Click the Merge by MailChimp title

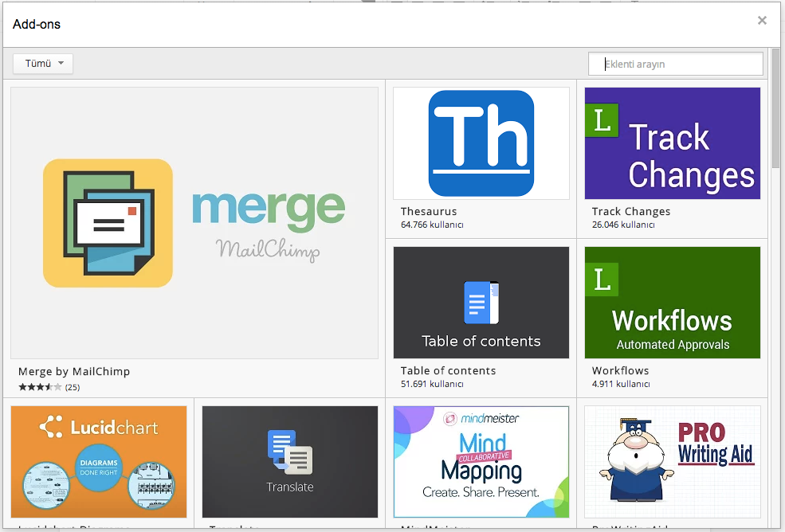[x=74, y=371]
